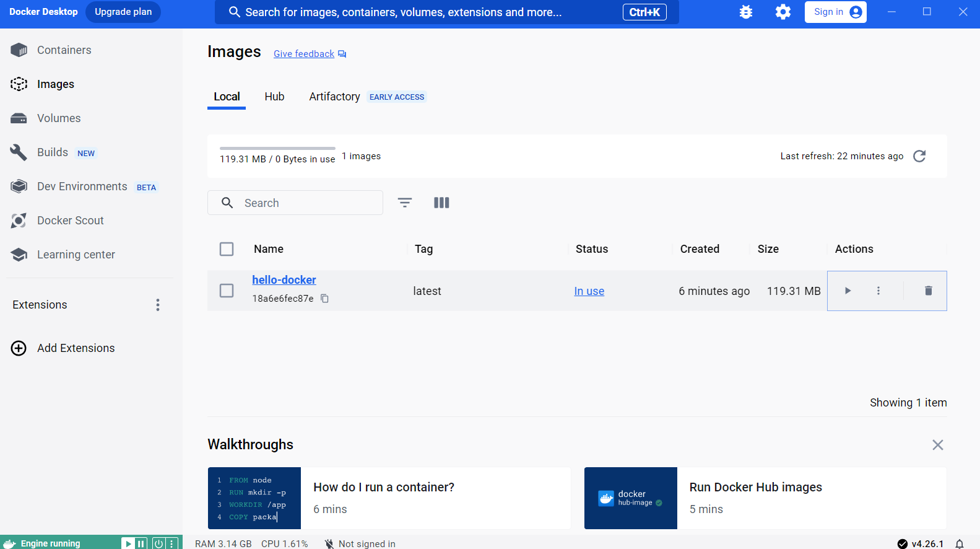Focus the global search bar

447,12
